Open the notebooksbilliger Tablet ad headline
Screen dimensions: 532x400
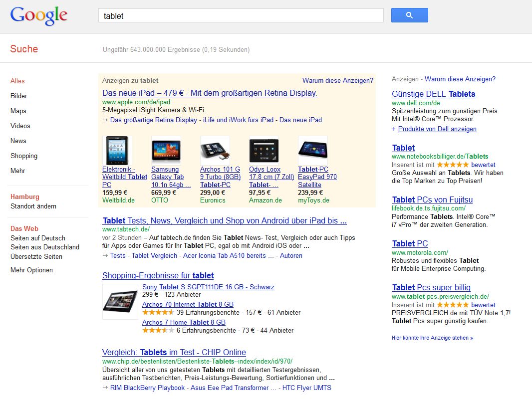point(403,148)
